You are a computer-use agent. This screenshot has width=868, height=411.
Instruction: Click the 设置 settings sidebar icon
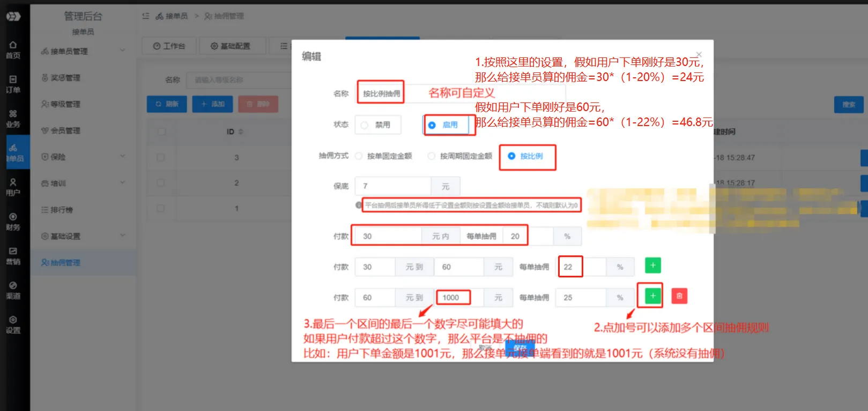coord(13,325)
